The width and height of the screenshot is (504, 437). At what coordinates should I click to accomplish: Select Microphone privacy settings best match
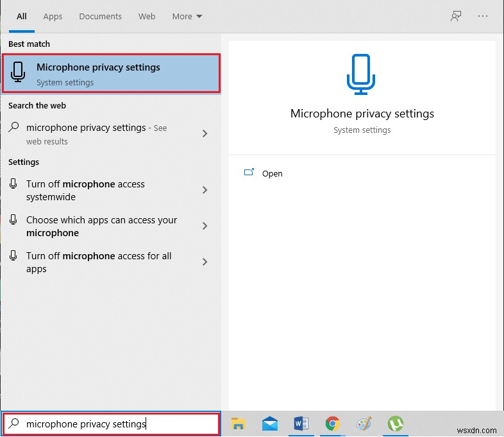112,74
